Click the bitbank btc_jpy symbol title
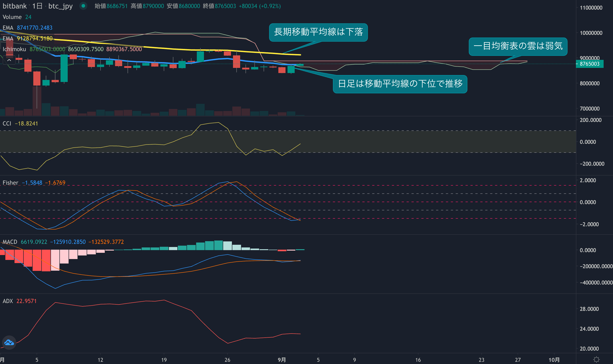This screenshot has width=613, height=364. tap(38, 6)
